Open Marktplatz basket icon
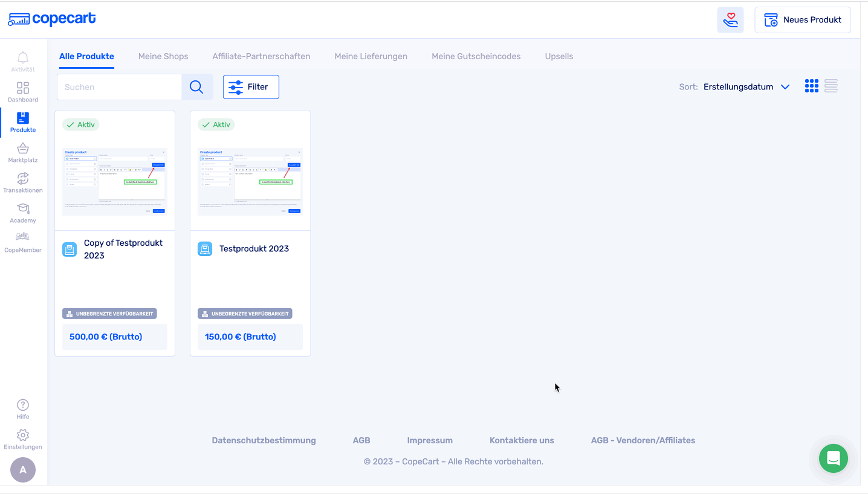This screenshot has height=494, width=868. point(23,149)
